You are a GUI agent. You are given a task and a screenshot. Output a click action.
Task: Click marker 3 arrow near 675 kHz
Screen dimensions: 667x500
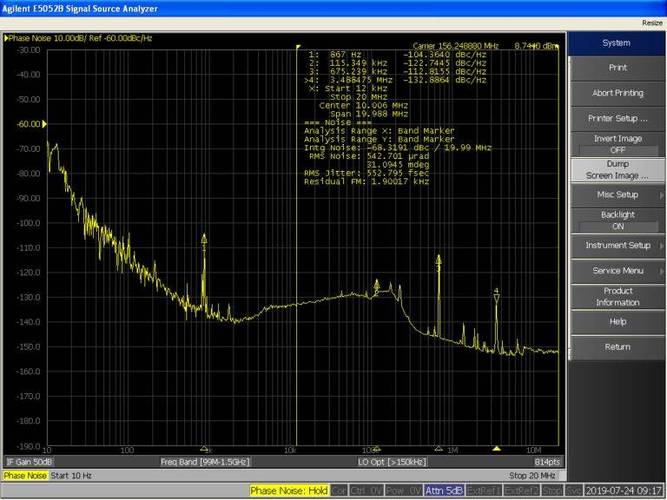pyautogui.click(x=439, y=260)
